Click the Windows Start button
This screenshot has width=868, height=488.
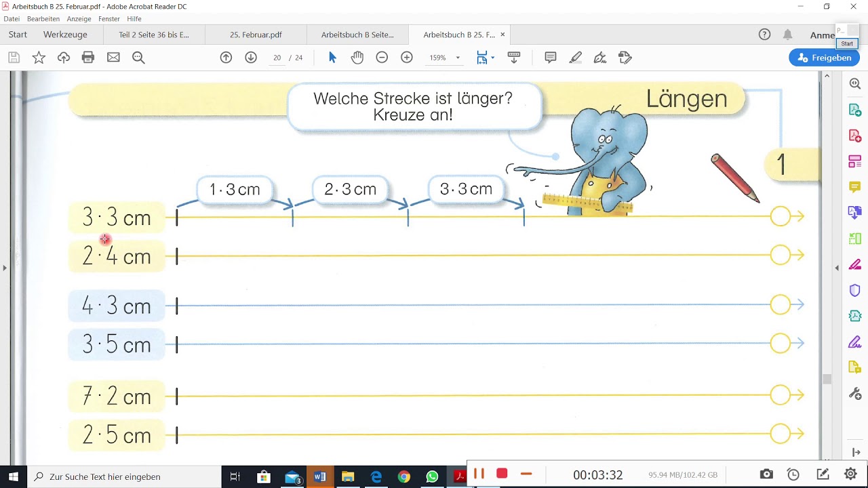[14, 476]
